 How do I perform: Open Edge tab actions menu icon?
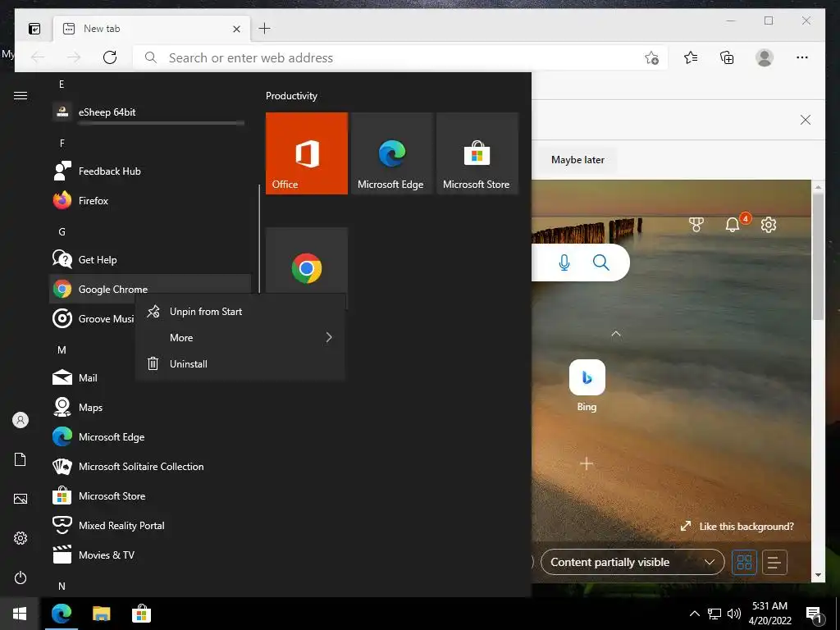[x=34, y=29]
